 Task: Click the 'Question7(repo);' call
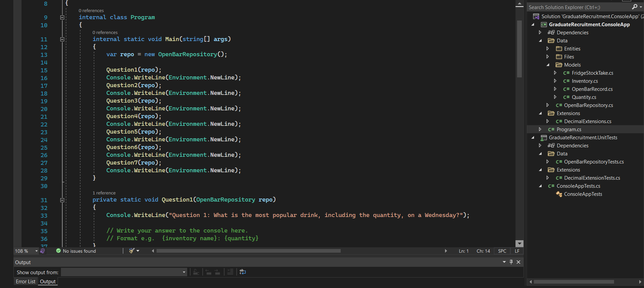[x=134, y=163]
